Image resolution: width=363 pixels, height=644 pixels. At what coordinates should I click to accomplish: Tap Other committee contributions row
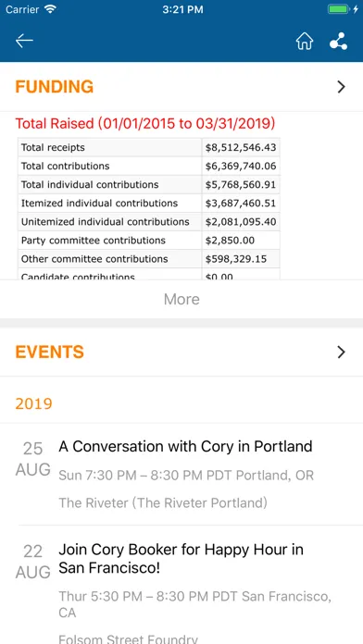point(149,259)
